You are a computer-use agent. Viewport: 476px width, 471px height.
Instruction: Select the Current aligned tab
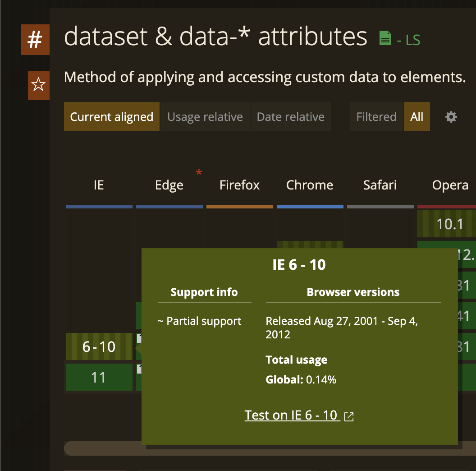pos(112,117)
